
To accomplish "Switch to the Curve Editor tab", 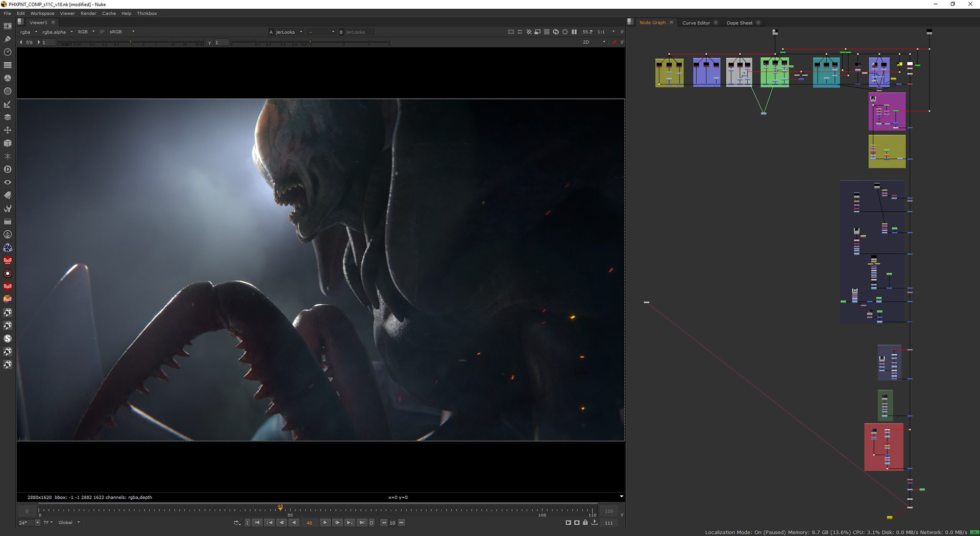I will click(x=696, y=22).
